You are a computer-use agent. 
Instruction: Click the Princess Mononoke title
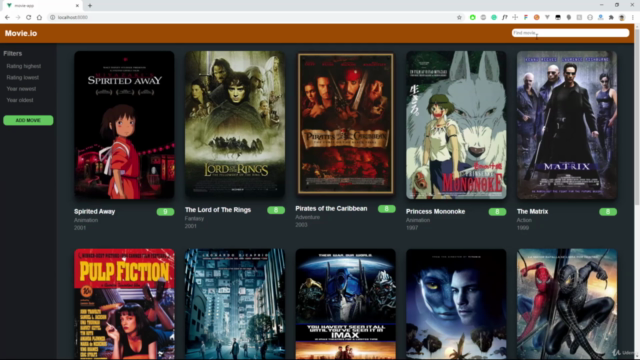[x=435, y=211]
